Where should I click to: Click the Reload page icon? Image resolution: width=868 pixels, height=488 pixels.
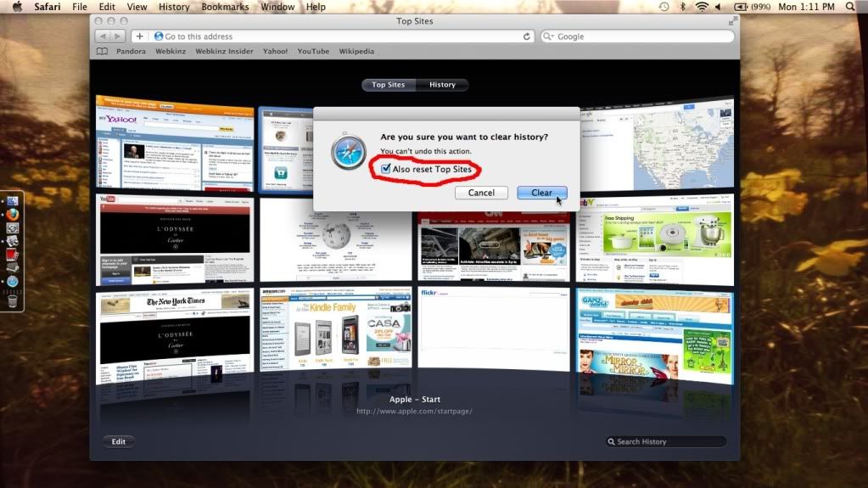(x=526, y=36)
